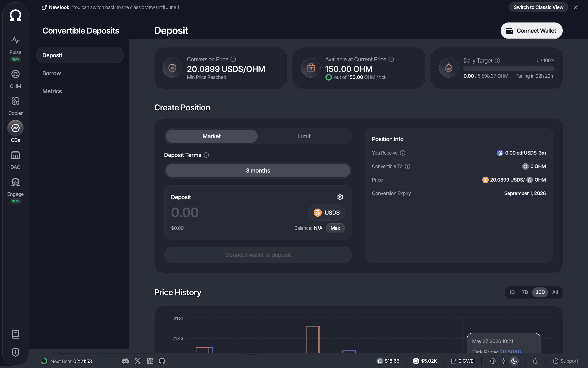Open Deposit page in side menu
The height and width of the screenshot is (368, 588).
pos(80,55)
